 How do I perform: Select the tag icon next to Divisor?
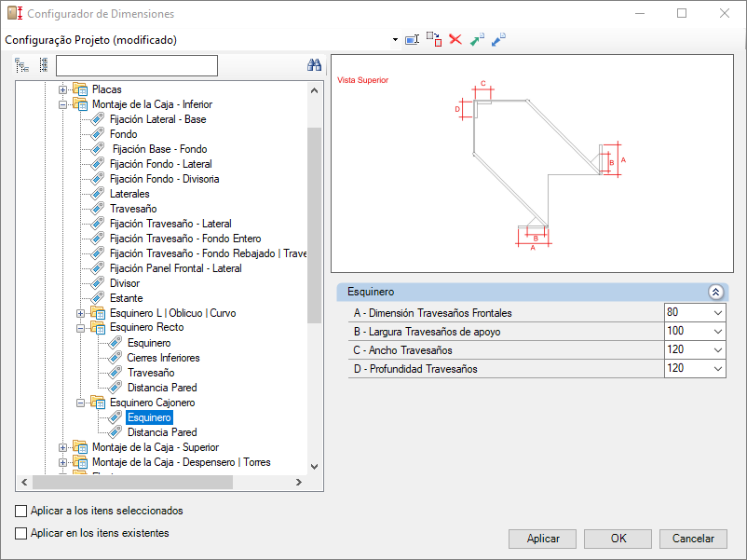(x=97, y=283)
